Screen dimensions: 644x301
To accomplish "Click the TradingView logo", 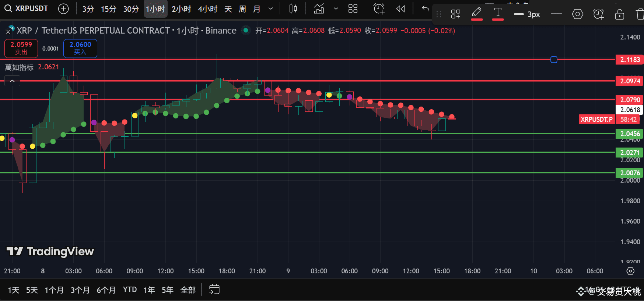I will [x=50, y=252].
